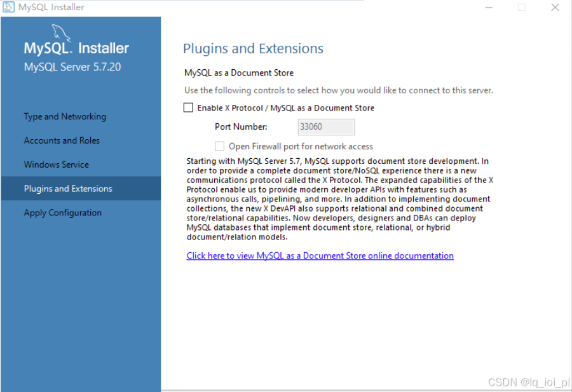Viewport: 572px width, 392px height.
Task: Click the Plugins and Extensions page heading
Action: [x=253, y=48]
